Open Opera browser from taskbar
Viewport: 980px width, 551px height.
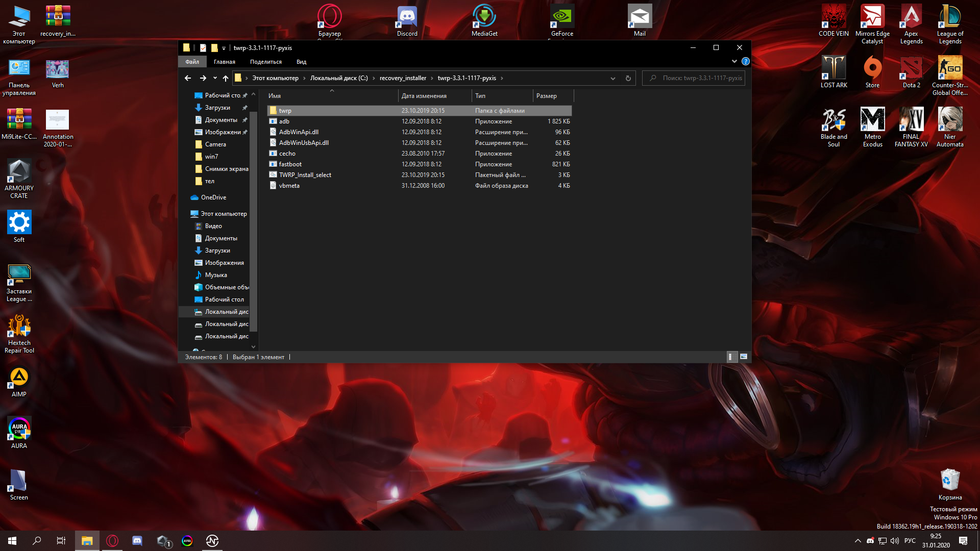112,541
